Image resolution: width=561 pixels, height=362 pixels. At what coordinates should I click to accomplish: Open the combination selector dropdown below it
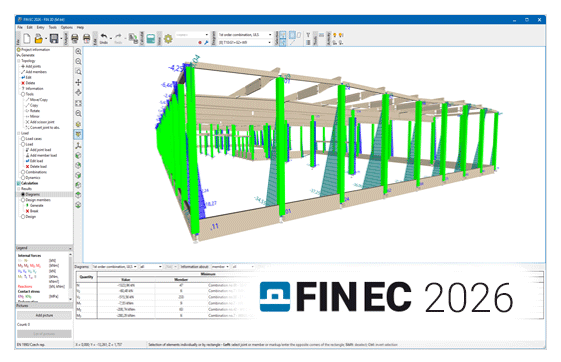pyautogui.click(x=245, y=43)
